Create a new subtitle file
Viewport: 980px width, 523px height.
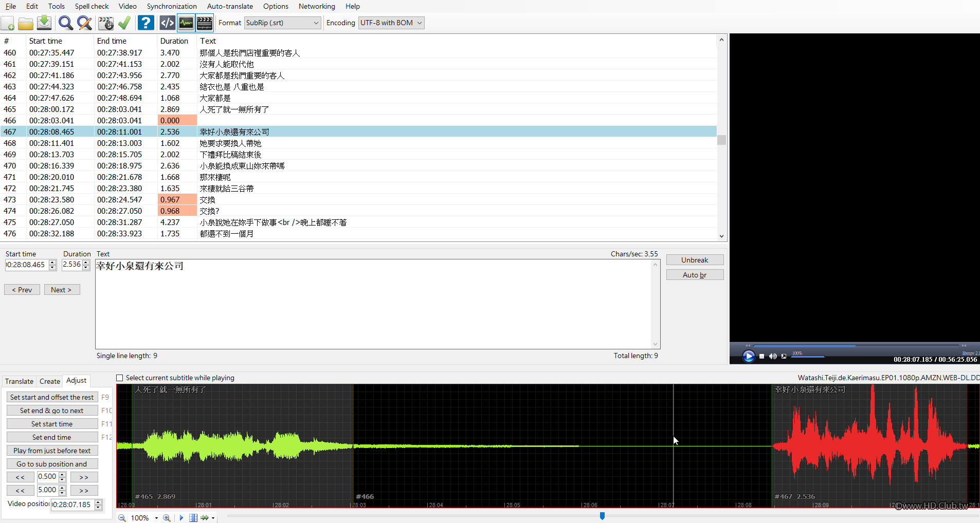8,23
